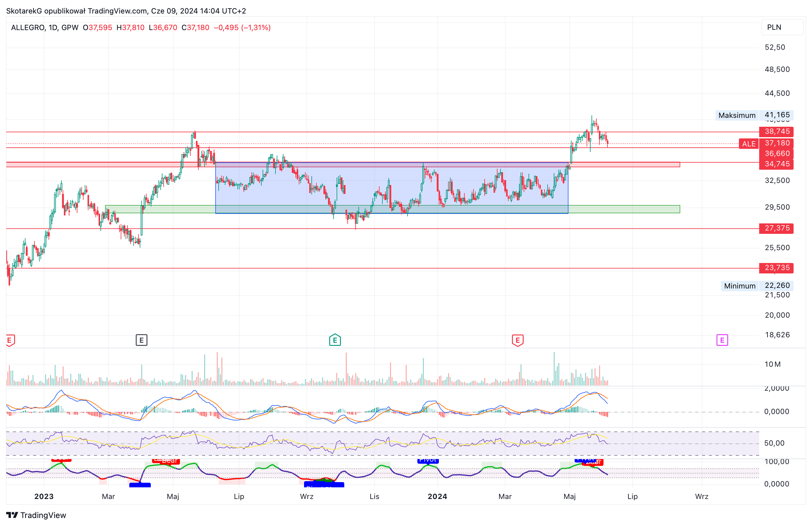Screen dimensions: 812x526
Task: Select the 36,660 price level label
Action: coord(776,153)
